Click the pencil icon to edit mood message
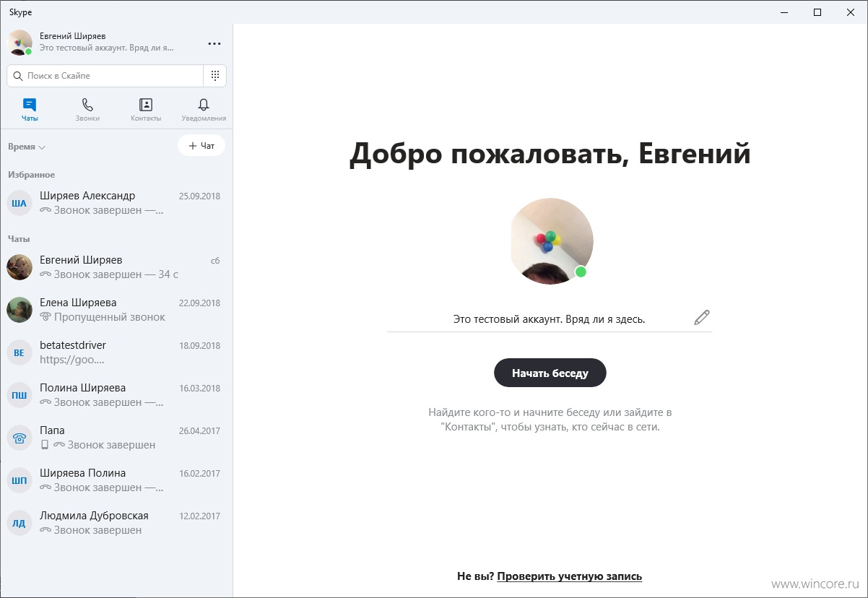This screenshot has width=868, height=598. 701,318
